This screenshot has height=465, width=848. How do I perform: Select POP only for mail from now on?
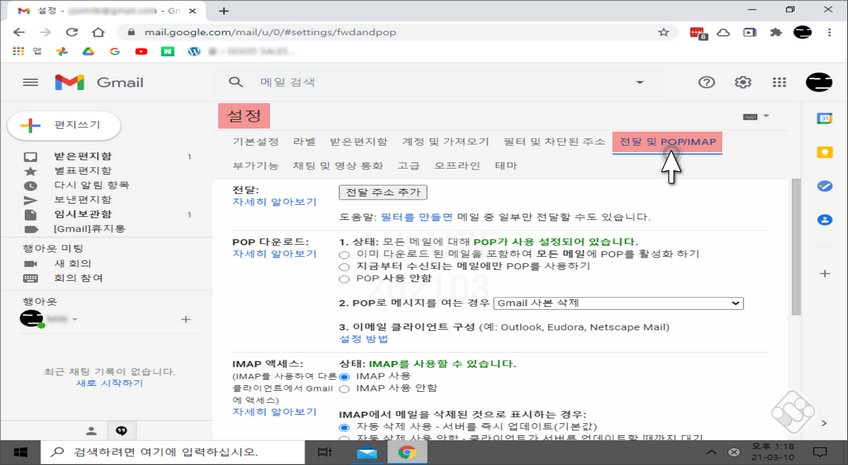pyautogui.click(x=344, y=267)
